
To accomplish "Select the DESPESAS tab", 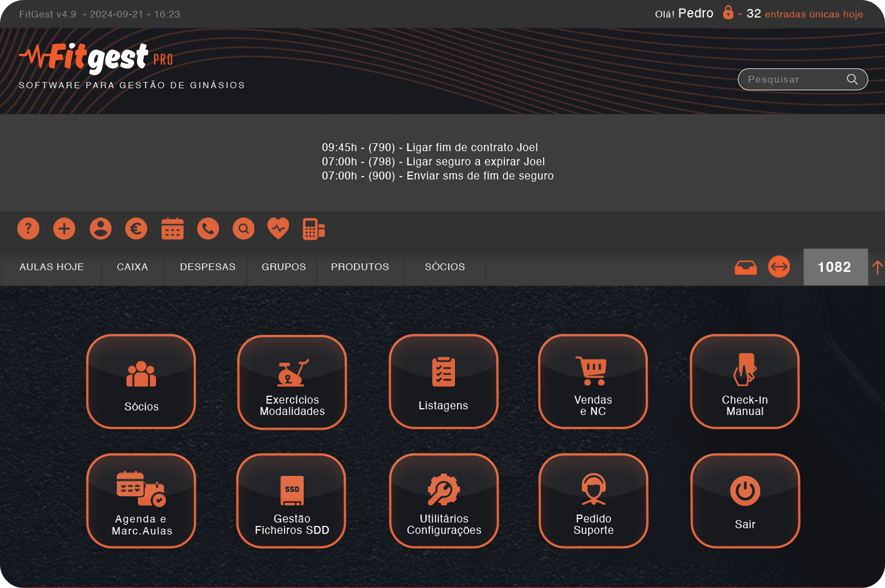I will [x=207, y=267].
